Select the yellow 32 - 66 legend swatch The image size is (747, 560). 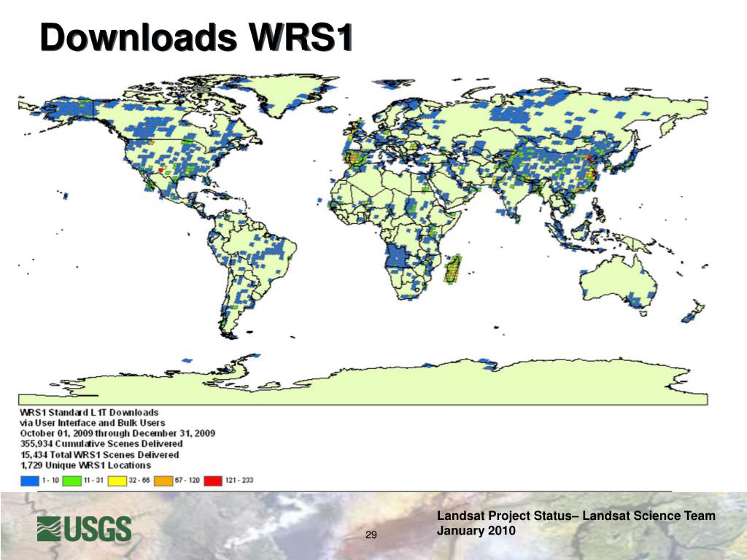[117, 481]
